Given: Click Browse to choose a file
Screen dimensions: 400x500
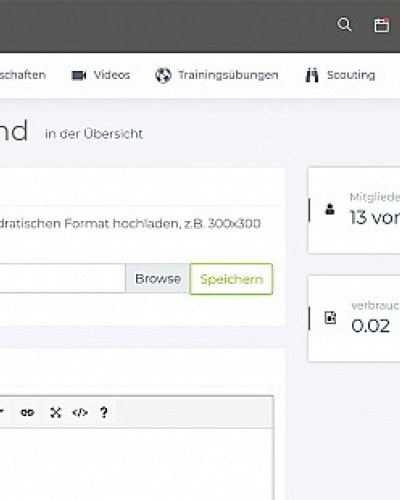Looking at the screenshot, I should click(158, 279).
